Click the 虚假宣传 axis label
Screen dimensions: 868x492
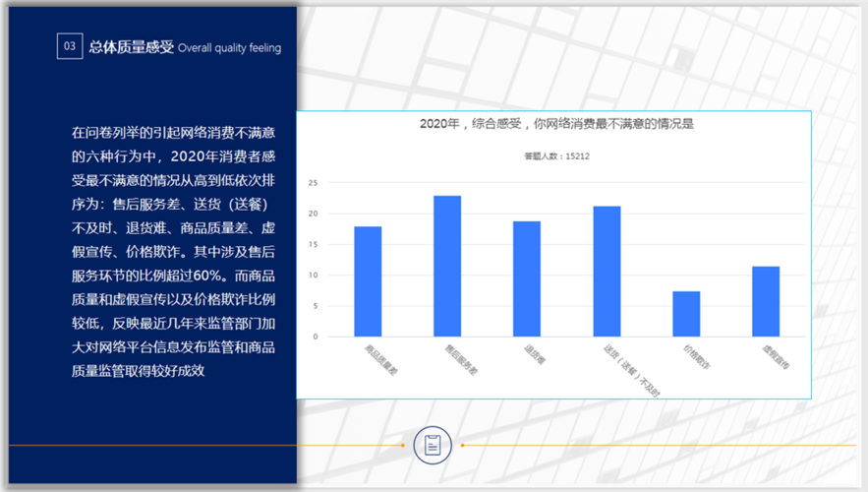(x=777, y=356)
